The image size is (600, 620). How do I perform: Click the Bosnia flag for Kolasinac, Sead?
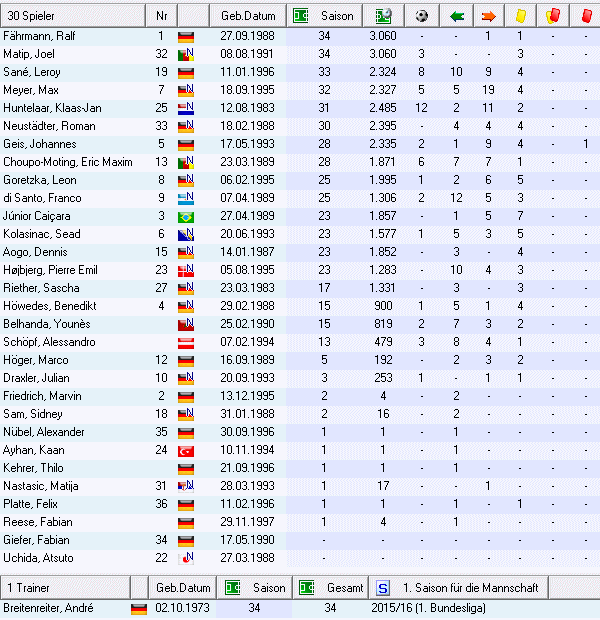(186, 234)
